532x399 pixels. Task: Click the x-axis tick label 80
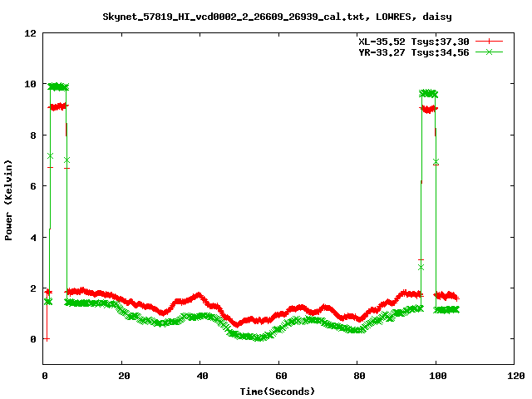359,376
